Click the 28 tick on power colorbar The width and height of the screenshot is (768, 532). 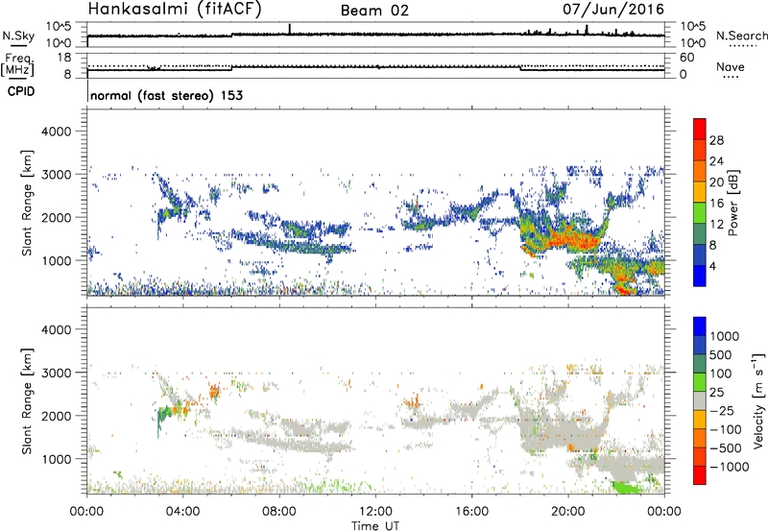point(716,140)
